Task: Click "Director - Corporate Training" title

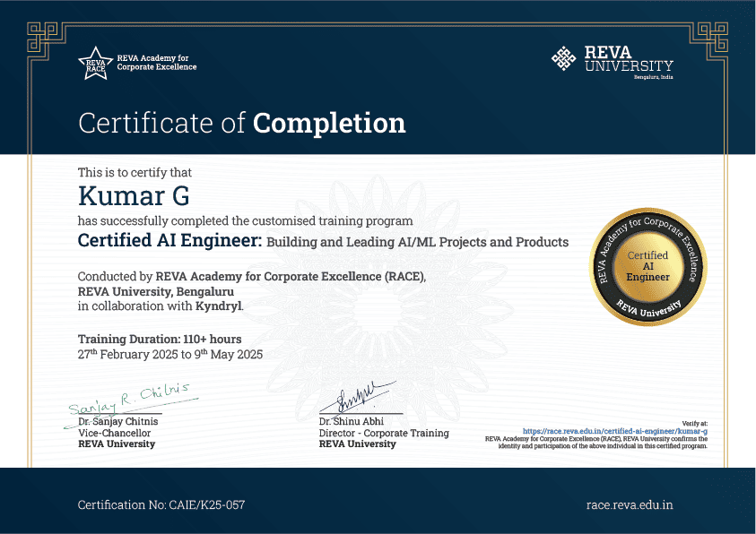Action: [384, 433]
